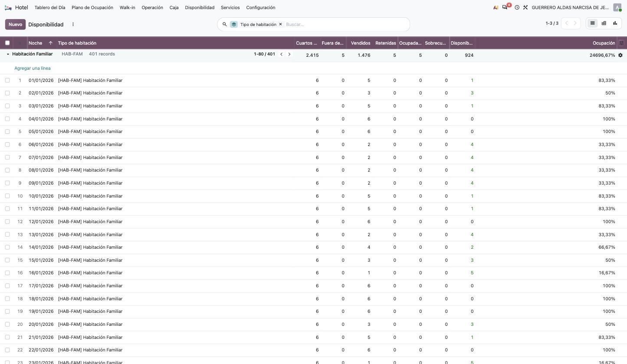Open the Servicios menu
This screenshot has width=627, height=364.
tap(230, 7)
